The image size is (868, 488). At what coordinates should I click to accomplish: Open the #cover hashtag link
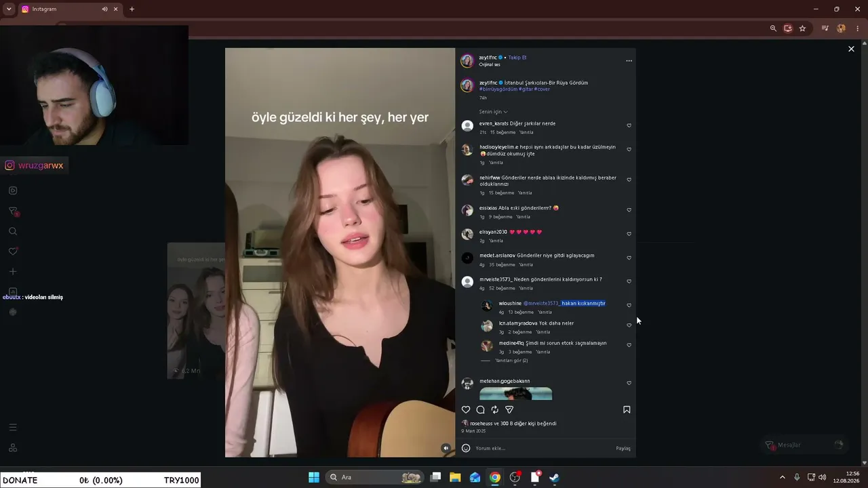pos(542,89)
